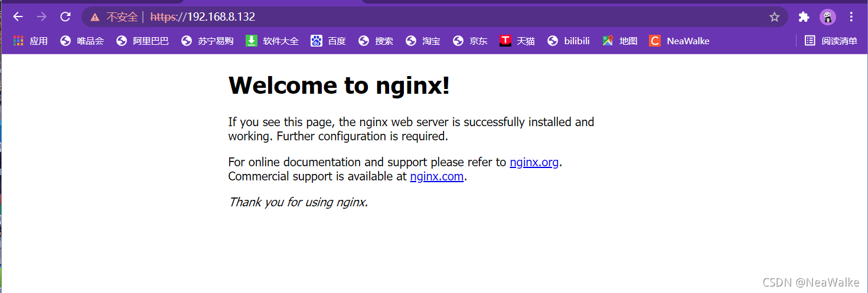868x293 pixels.
Task: Bookmark this page with the star icon
Action: (774, 17)
